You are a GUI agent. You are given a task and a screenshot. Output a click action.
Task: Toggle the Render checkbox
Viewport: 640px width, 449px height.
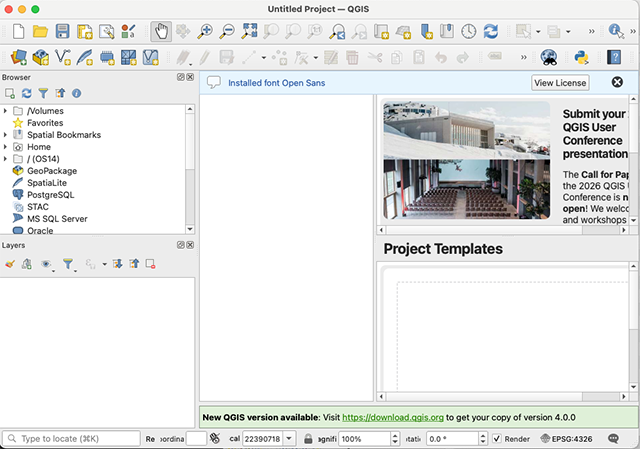[x=497, y=439]
